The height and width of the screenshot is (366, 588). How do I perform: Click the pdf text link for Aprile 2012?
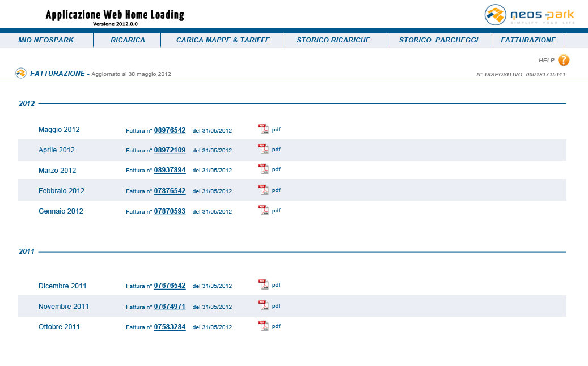[x=276, y=150]
